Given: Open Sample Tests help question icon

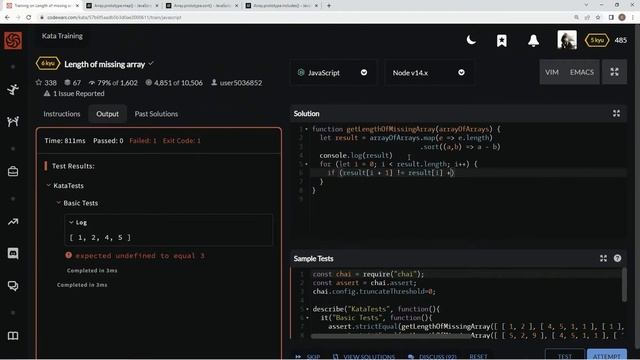Looking at the screenshot, I should click(617, 258).
